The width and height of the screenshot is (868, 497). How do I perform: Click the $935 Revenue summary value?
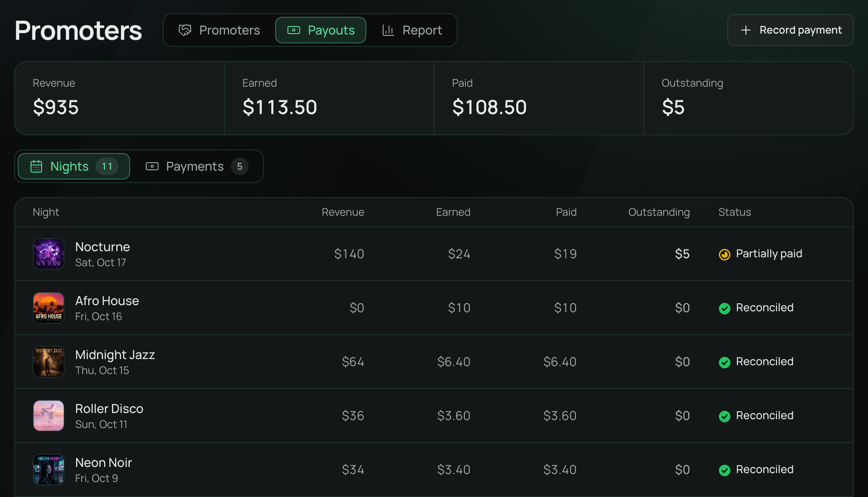[x=56, y=107]
